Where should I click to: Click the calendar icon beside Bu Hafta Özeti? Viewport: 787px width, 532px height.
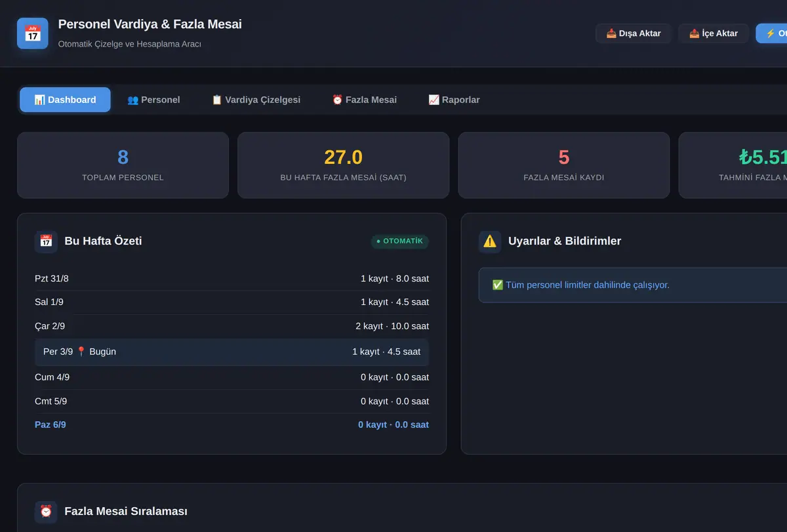click(x=46, y=241)
